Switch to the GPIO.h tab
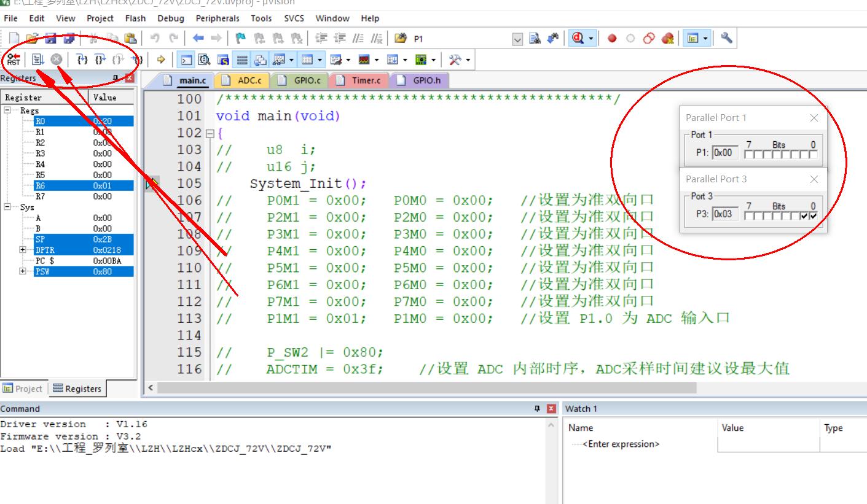Screen dimensions: 867x504 click(420, 80)
